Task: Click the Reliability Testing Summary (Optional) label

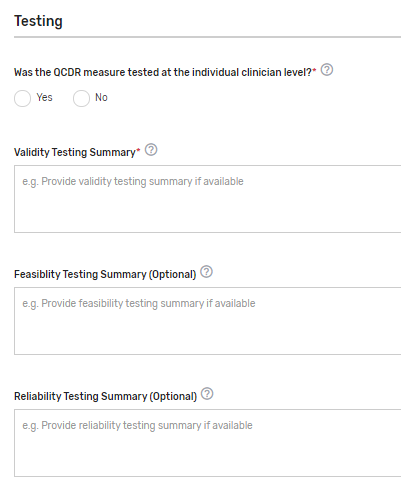Action: (105, 396)
